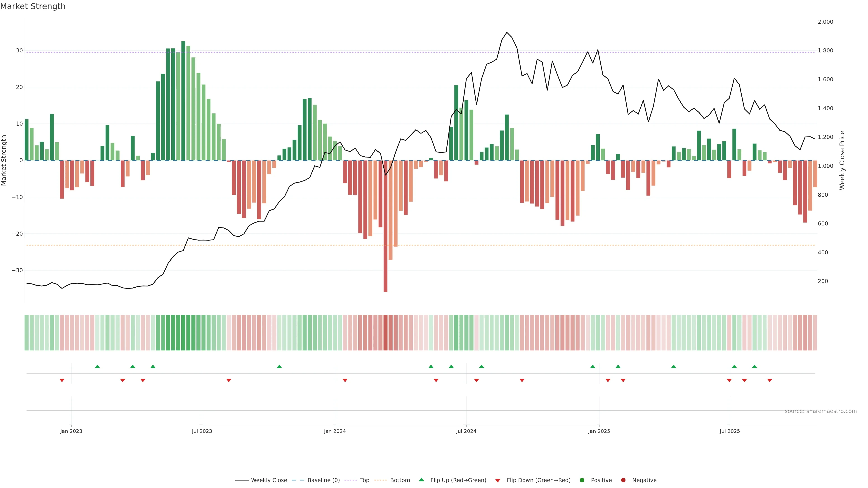Click the Weekly Close Price axis title
Image resolution: width=868 pixels, height=488 pixels.
click(x=842, y=160)
